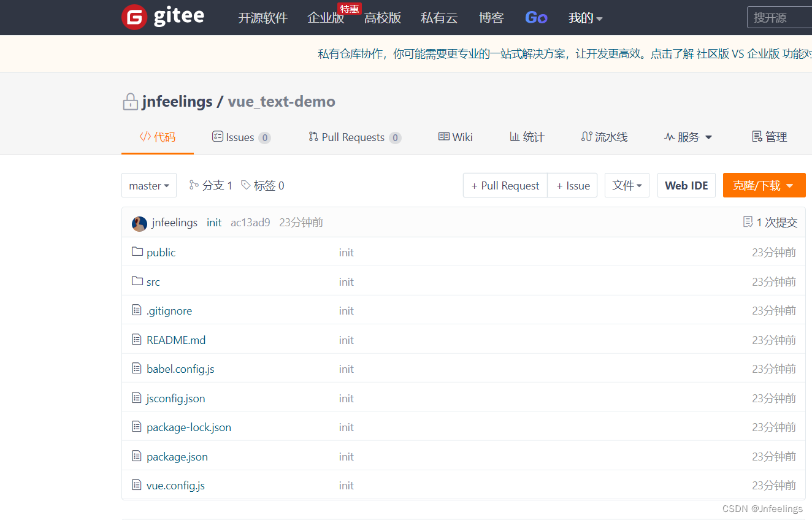Click 分支 1 branches link
The height and width of the screenshot is (520, 812).
pyautogui.click(x=211, y=185)
